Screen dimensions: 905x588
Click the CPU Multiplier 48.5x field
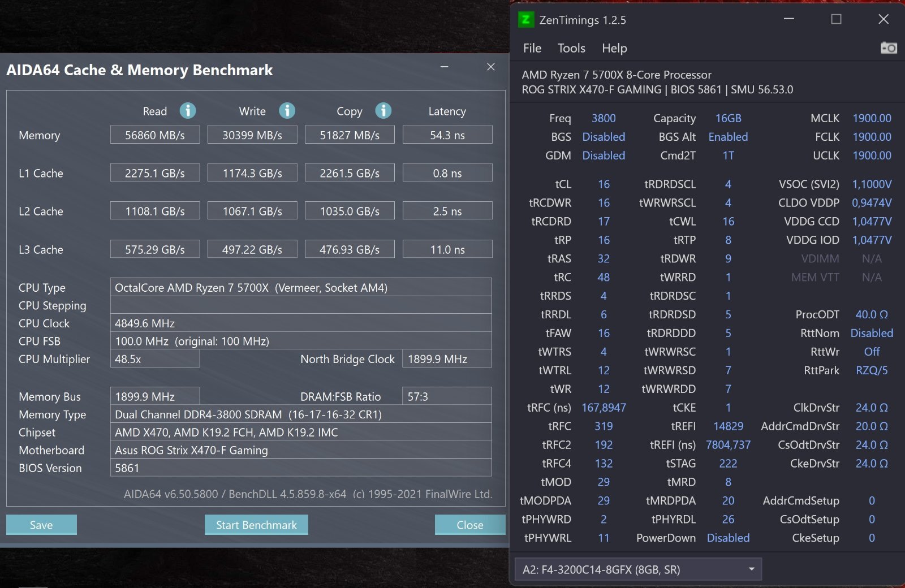click(x=155, y=359)
